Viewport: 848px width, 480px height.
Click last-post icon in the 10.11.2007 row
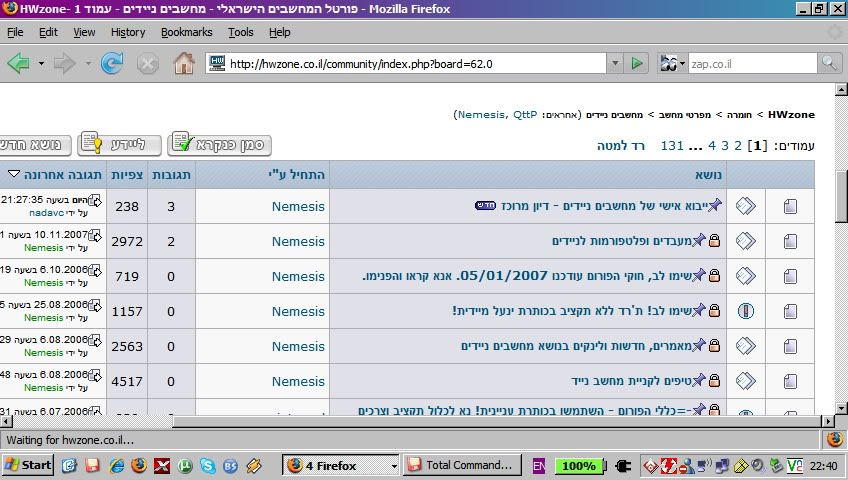point(95,236)
